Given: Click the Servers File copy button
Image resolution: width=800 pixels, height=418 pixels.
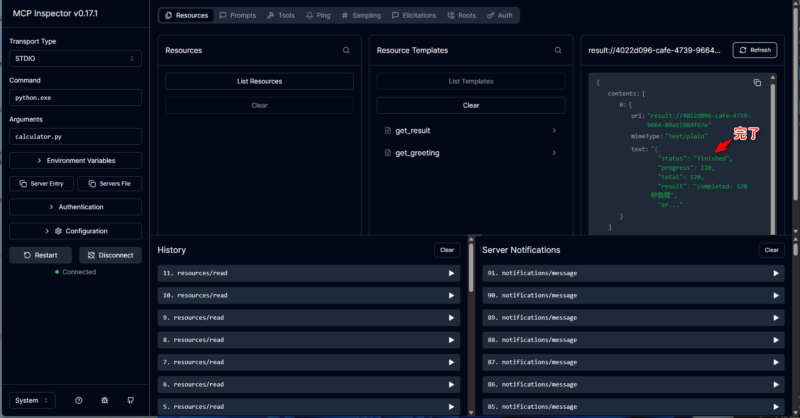Looking at the screenshot, I should 109,184.
